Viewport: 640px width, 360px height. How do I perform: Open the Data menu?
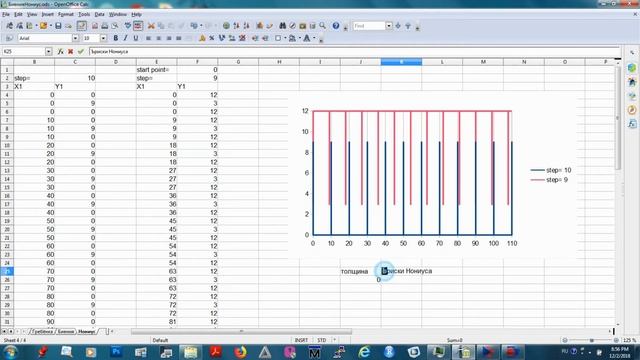pos(99,14)
